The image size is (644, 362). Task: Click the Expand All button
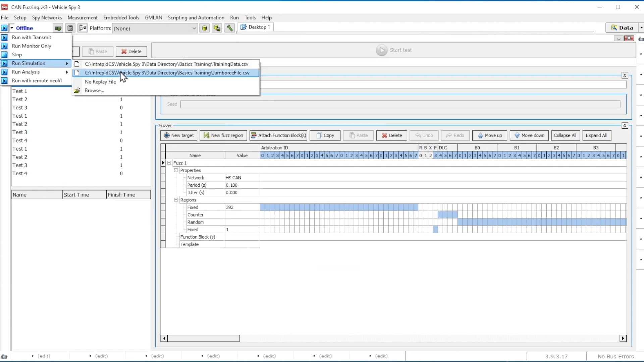click(x=596, y=135)
